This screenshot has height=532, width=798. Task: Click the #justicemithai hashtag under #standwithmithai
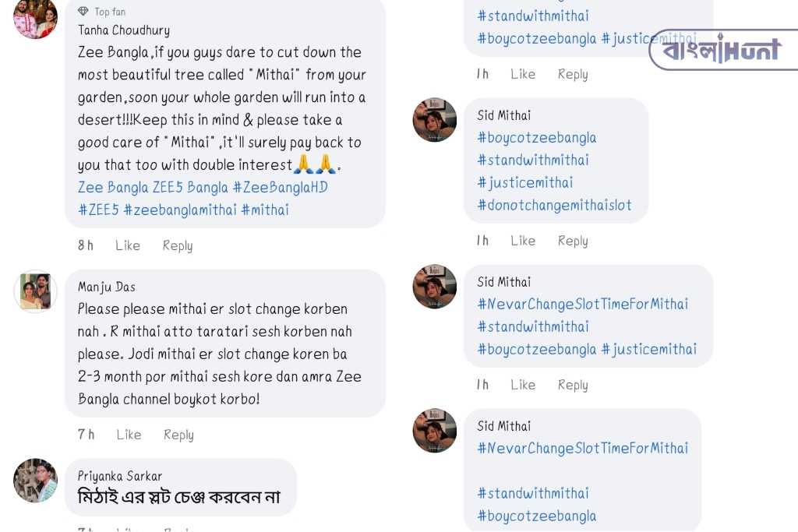524,182
